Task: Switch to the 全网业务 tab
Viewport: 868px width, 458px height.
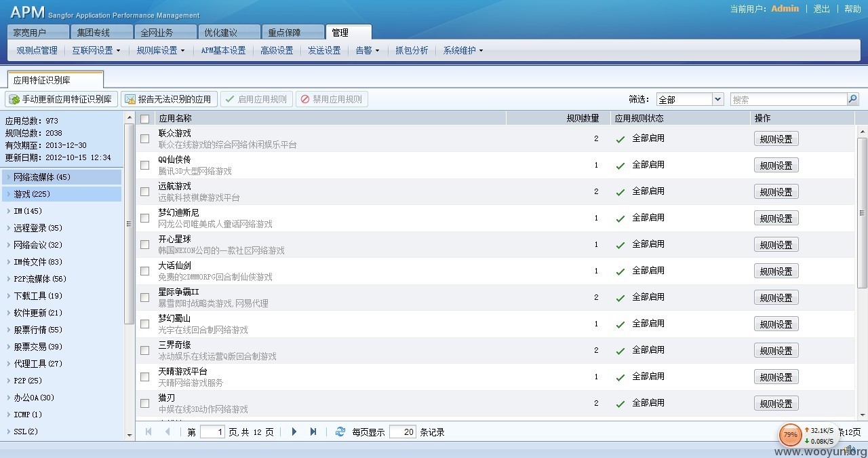Action: point(165,32)
